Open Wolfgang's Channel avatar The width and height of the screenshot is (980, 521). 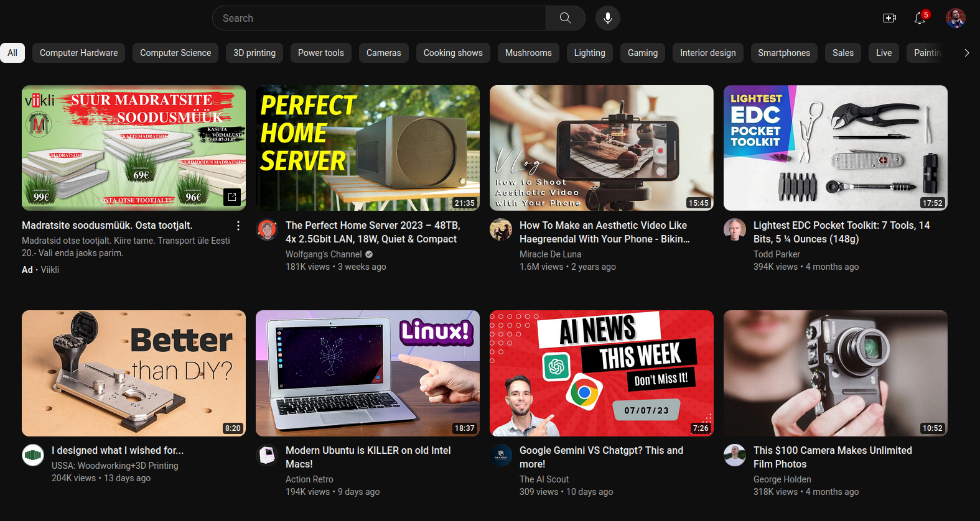267,229
